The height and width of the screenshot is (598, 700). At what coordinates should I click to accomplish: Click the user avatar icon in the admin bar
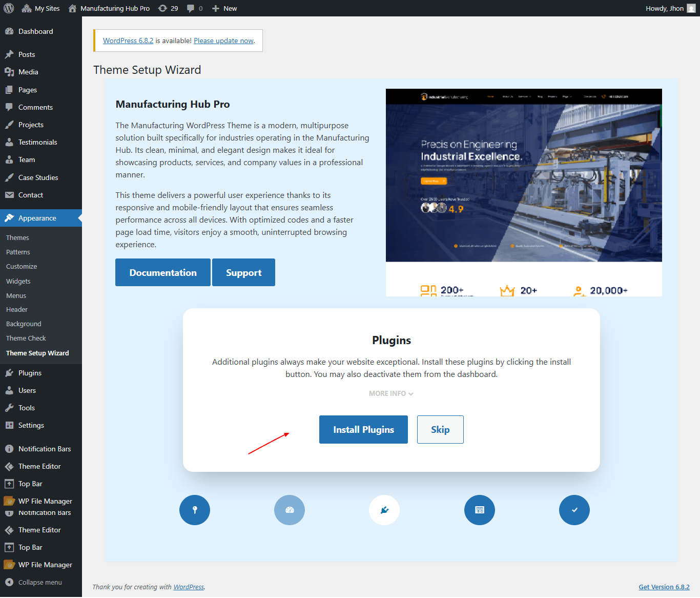tap(691, 8)
